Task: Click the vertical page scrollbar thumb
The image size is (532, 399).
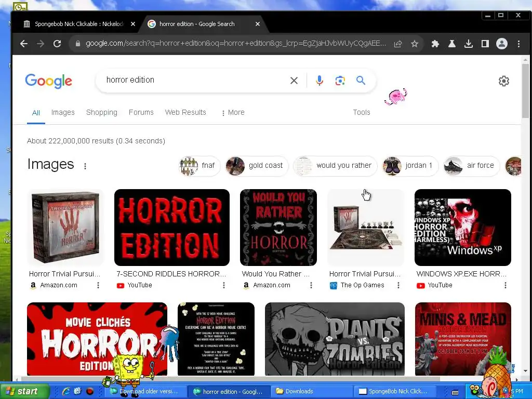Action: click(x=525, y=90)
